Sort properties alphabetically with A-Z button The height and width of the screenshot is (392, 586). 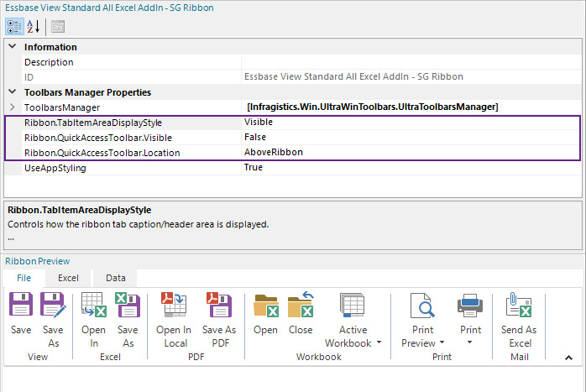pos(34,27)
